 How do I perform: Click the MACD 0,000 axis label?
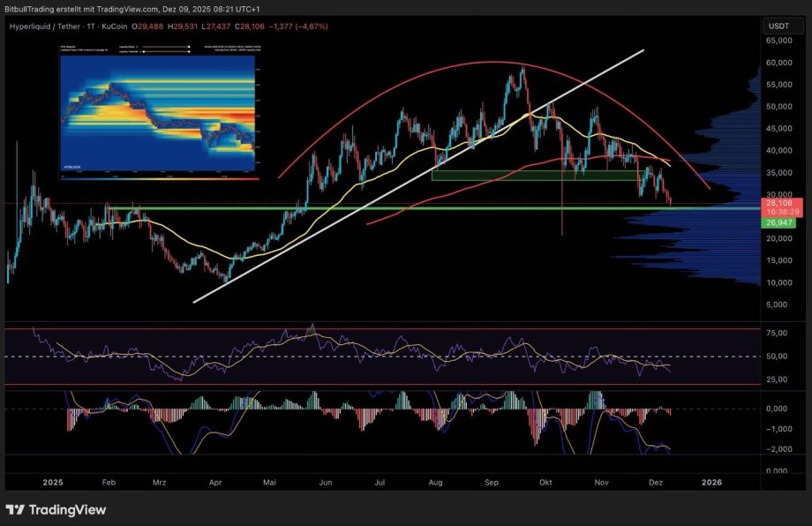point(778,409)
